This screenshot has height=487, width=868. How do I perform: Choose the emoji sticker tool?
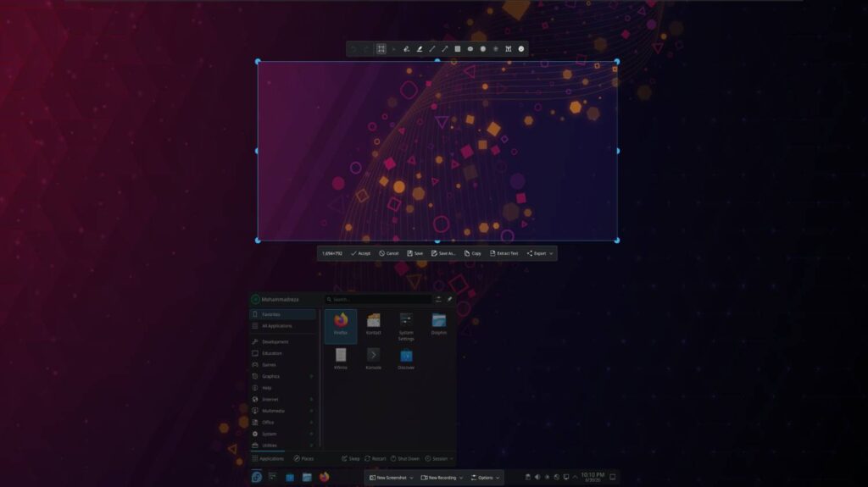coord(521,49)
